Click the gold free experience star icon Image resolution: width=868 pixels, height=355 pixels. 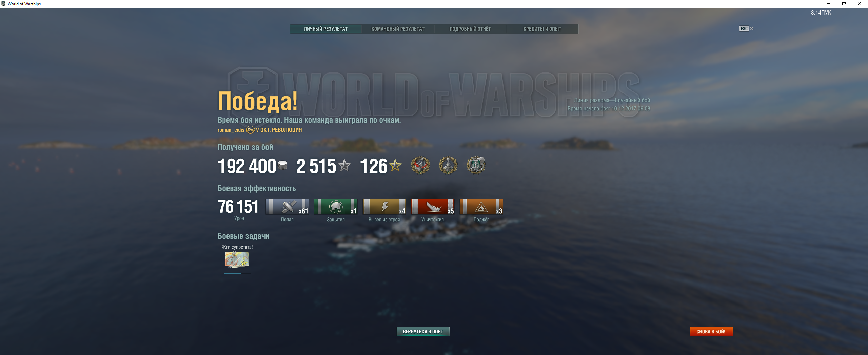click(x=395, y=166)
